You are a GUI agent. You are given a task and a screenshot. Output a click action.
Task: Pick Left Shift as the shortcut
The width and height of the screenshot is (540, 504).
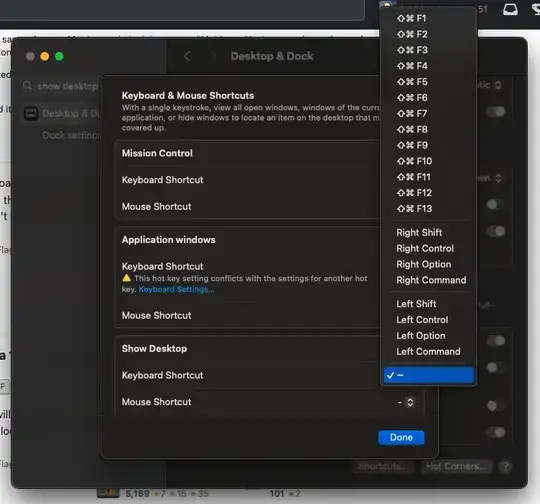click(429, 304)
